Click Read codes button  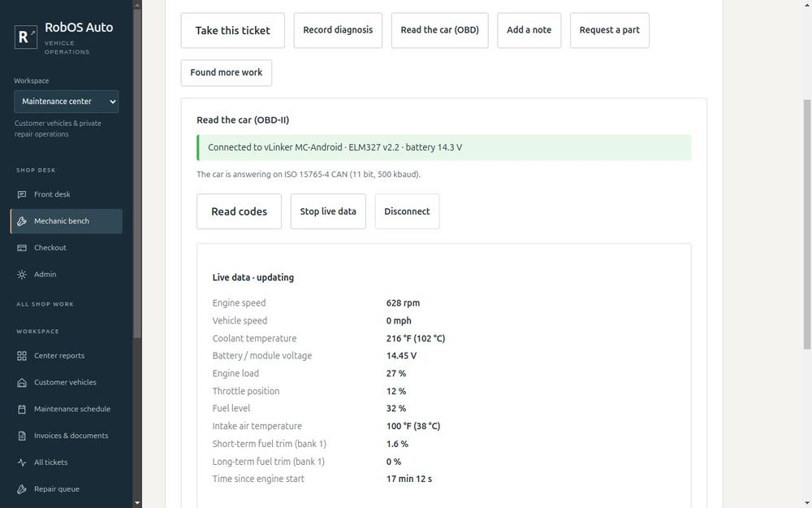(x=240, y=211)
